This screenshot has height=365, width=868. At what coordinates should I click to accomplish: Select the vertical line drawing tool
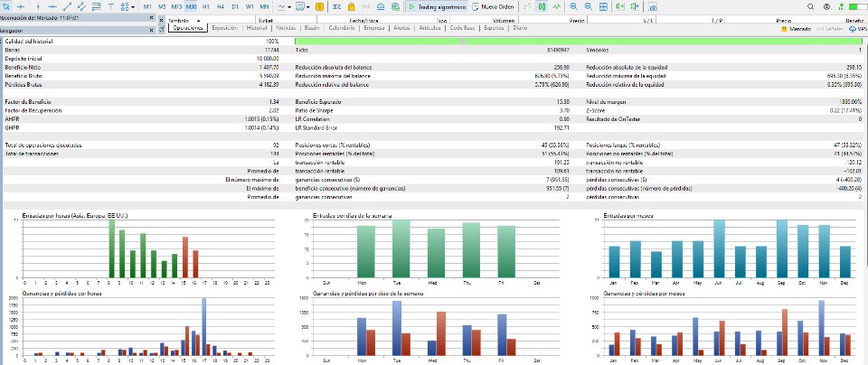[x=38, y=6]
